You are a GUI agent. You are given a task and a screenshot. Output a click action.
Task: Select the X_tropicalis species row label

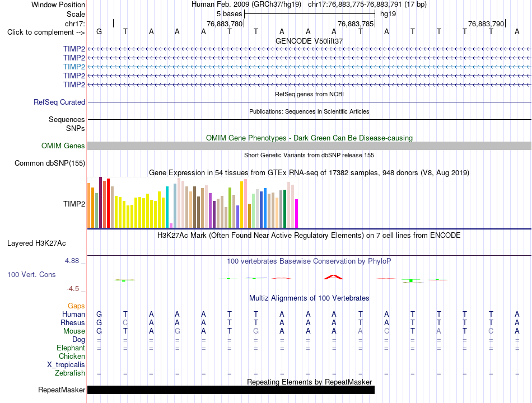[x=66, y=365]
